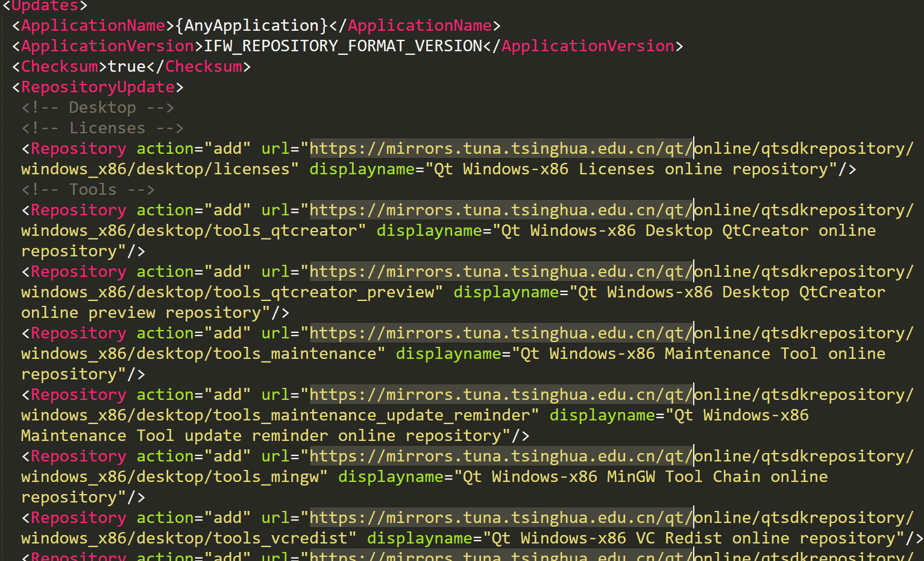Click displayname attribute on the tools_vcredist line
Screen dimensions: 924x561
pyautogui.click(x=420, y=538)
